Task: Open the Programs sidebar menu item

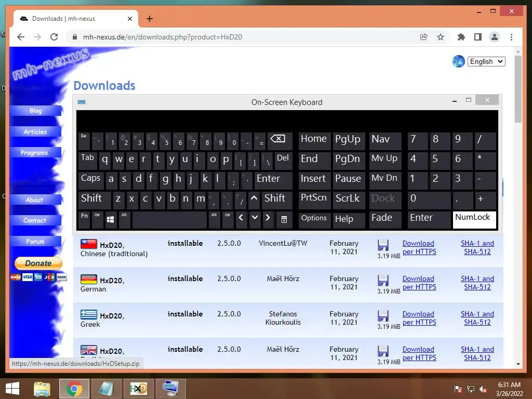Action: [x=36, y=153]
